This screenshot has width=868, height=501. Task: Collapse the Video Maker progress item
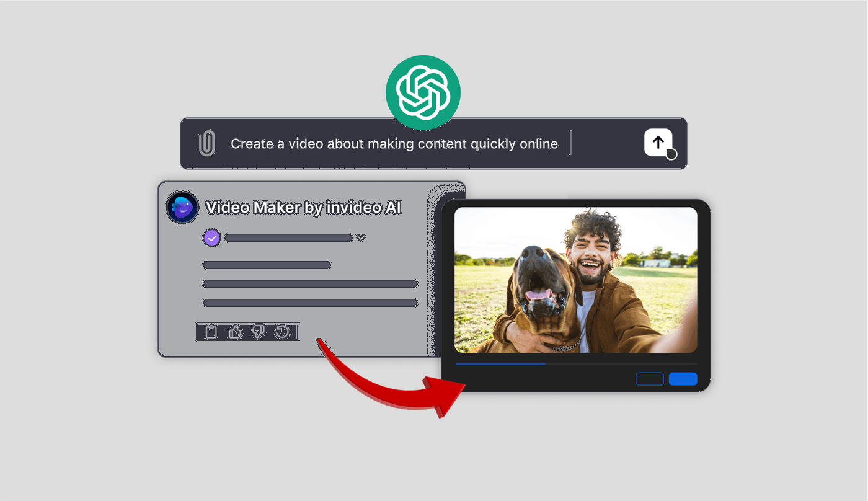point(361,237)
